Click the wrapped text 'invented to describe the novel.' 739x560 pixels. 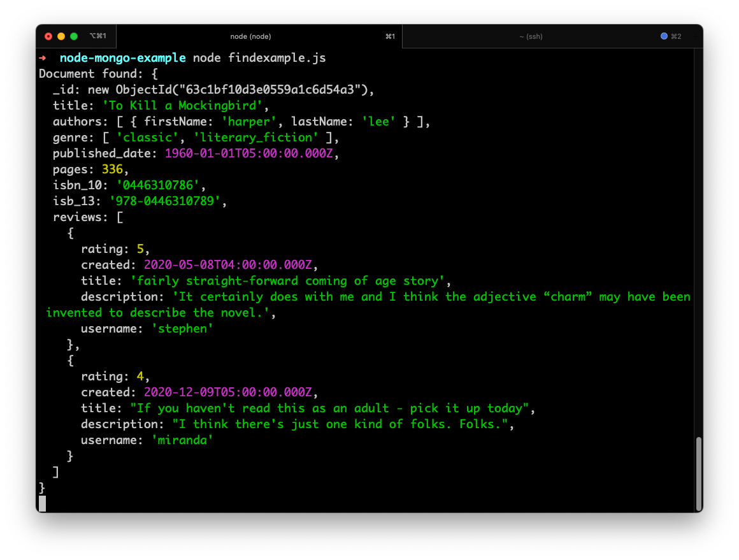[x=157, y=313]
